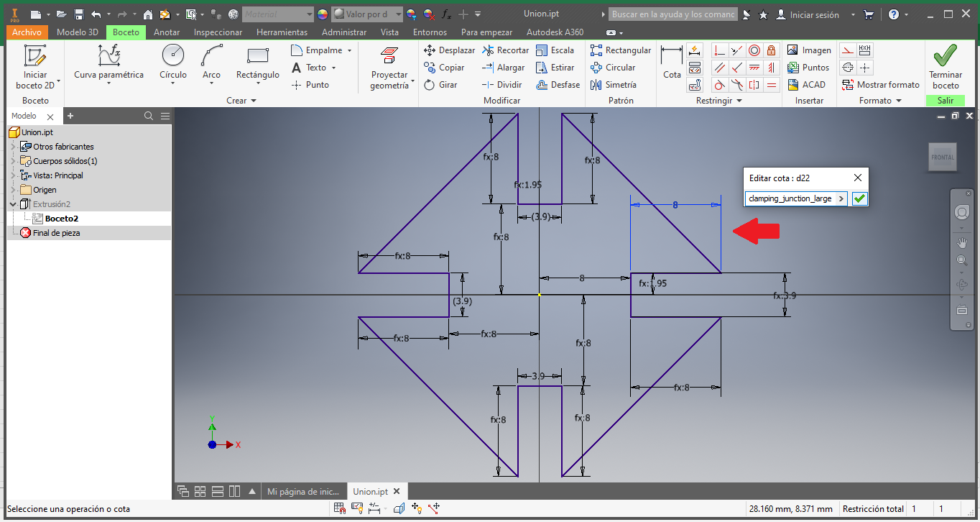Click the Mostrar formato button
This screenshot has height=522, width=980.
[x=881, y=85]
